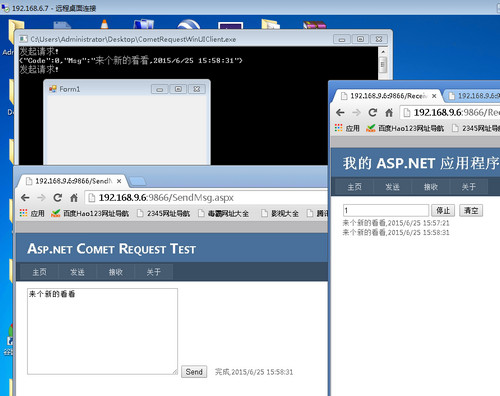This screenshot has height=396, width=500.
Task: Click the 清空 button
Action: pyautogui.click(x=471, y=211)
